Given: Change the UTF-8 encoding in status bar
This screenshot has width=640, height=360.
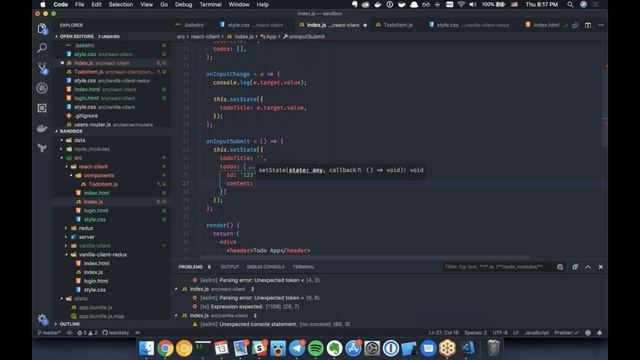Looking at the screenshot, I should click(500, 333).
